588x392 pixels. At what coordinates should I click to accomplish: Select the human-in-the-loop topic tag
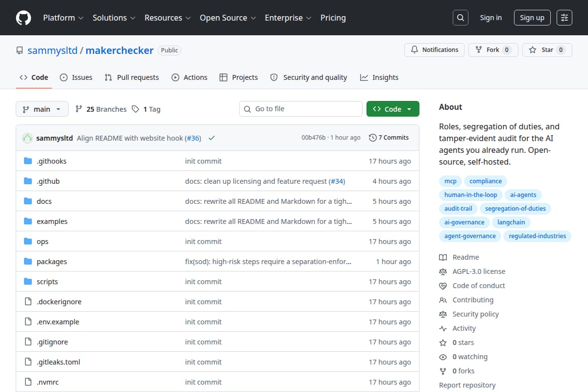[471, 195]
